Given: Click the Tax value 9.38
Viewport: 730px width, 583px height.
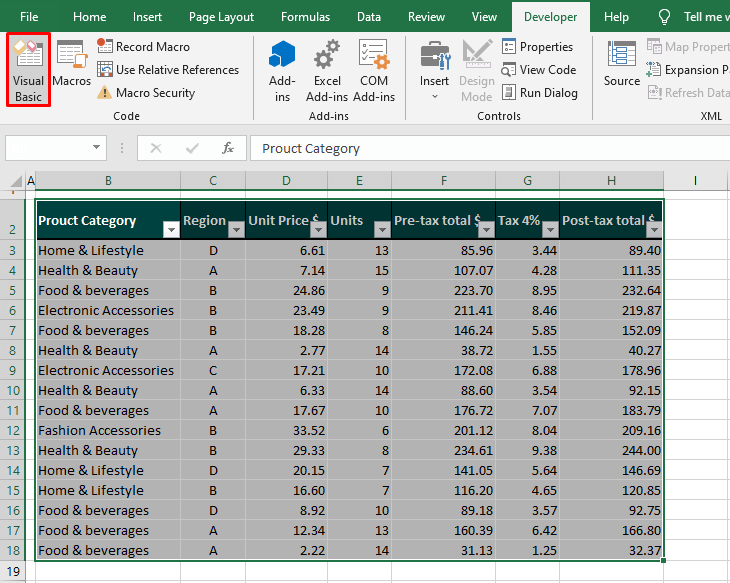Looking at the screenshot, I should [x=527, y=450].
